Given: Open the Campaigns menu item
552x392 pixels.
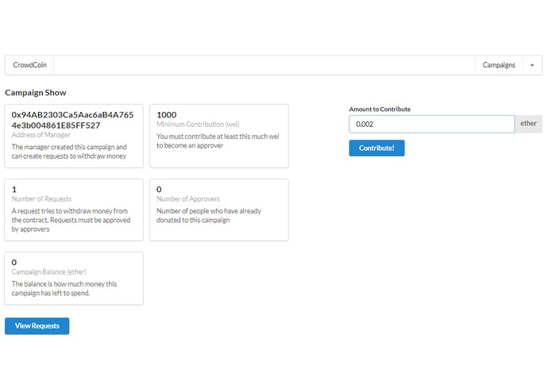Looking at the screenshot, I should tap(499, 65).
